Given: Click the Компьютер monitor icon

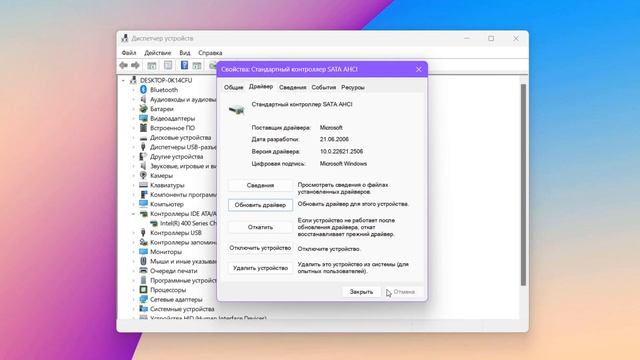Looking at the screenshot, I should (143, 204).
